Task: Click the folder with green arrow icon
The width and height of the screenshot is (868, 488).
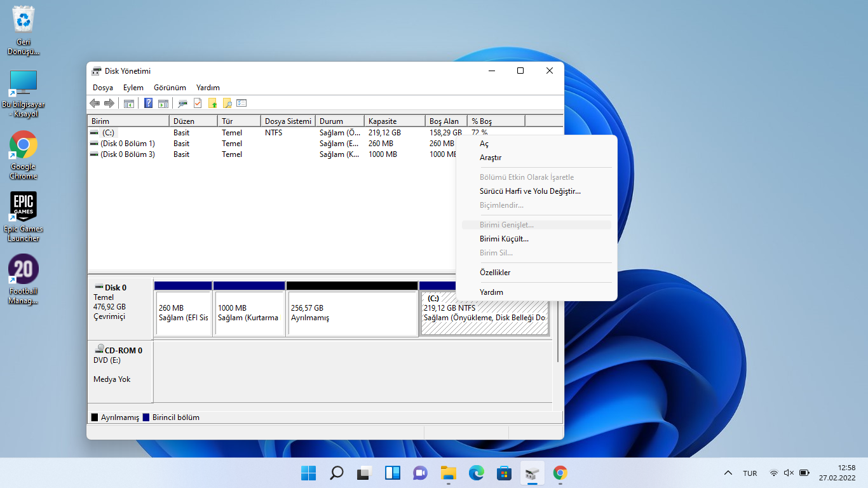Action: pos(213,103)
